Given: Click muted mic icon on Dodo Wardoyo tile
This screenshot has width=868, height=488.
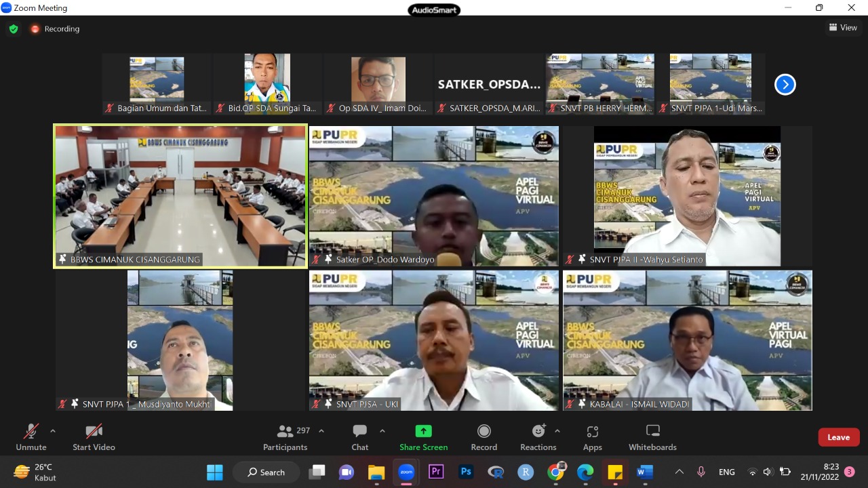Looking at the screenshot, I should (316, 260).
